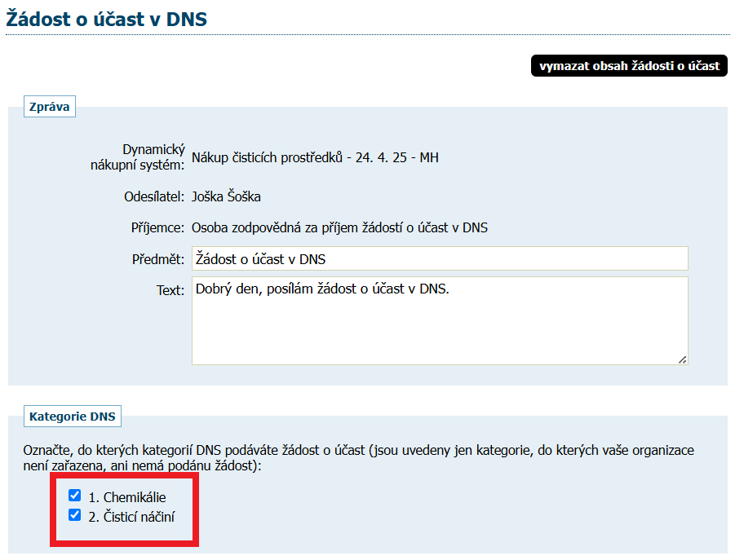
Task: Click the sender name 'Joška Šoška'
Action: [x=226, y=196]
